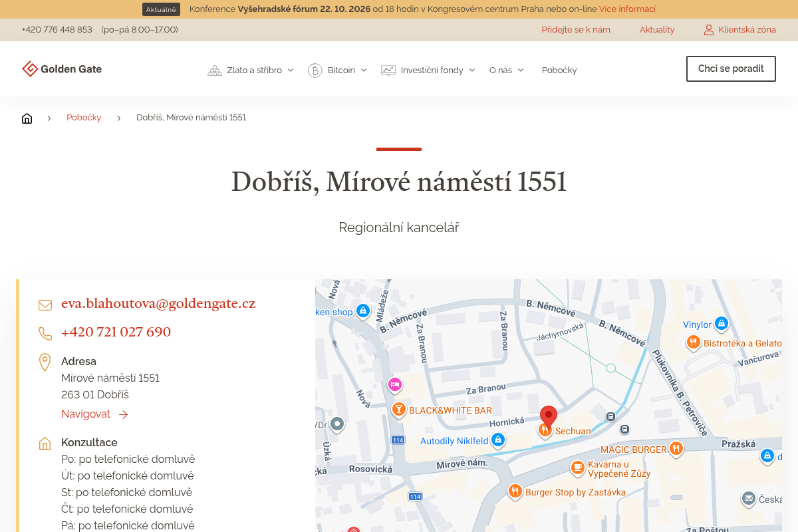
Task: Open the Aktuality link in top bar
Action: 657,30
